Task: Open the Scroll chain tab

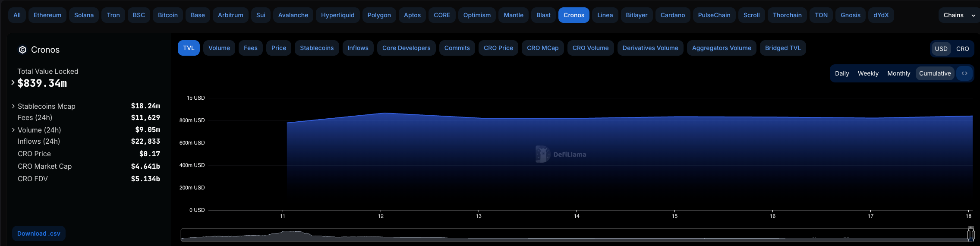Action: pyautogui.click(x=752, y=15)
